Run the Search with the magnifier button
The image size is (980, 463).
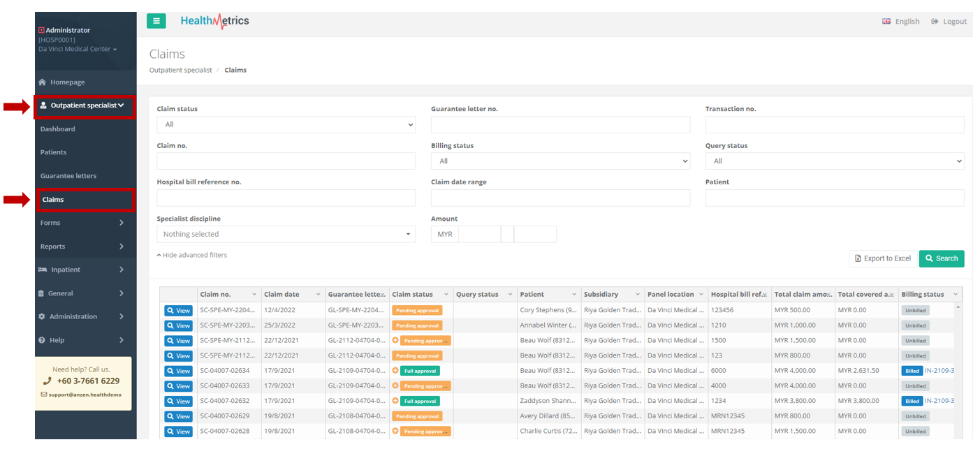(942, 258)
